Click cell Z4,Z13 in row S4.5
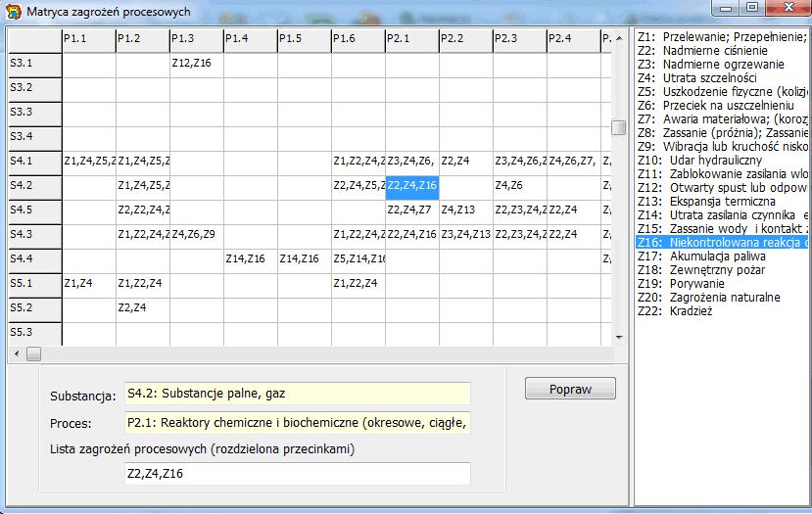Viewport: 812px width, 514px height. point(466,212)
